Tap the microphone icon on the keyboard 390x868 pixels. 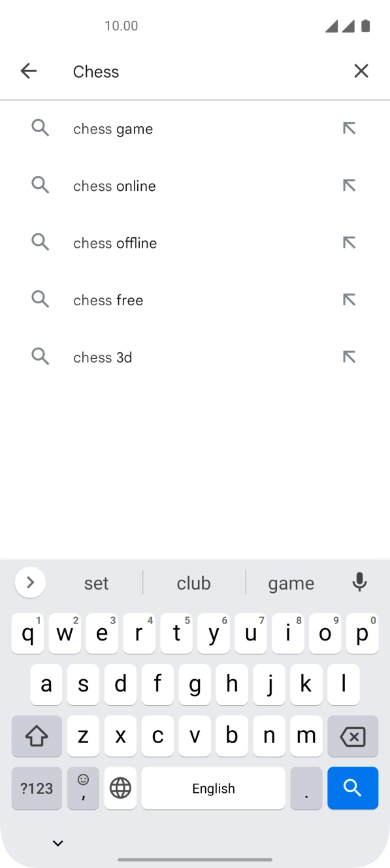[360, 582]
